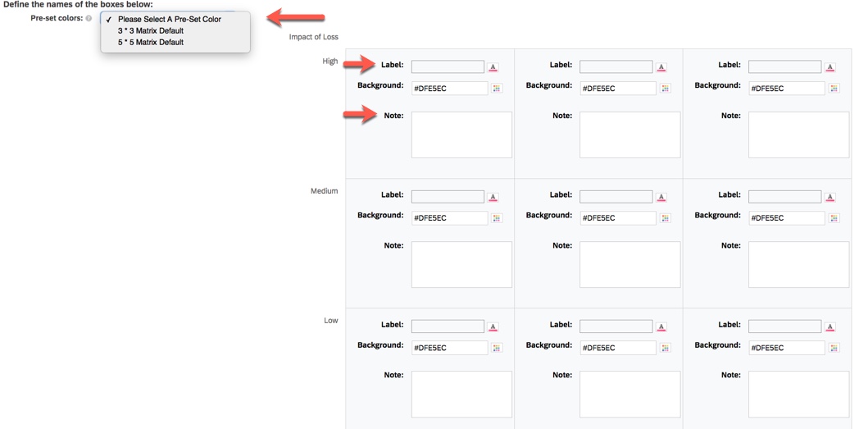Click the 'Medium' row heading
This screenshot has width=868, height=429.
click(325, 191)
